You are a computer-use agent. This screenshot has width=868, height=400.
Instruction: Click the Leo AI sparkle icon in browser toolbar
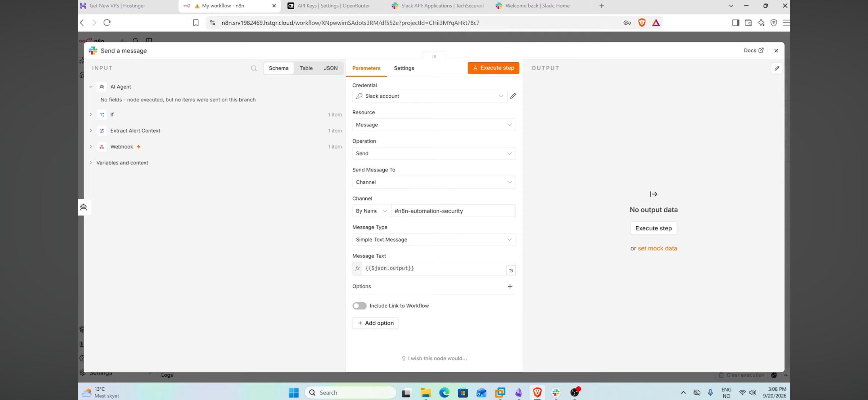(x=761, y=23)
